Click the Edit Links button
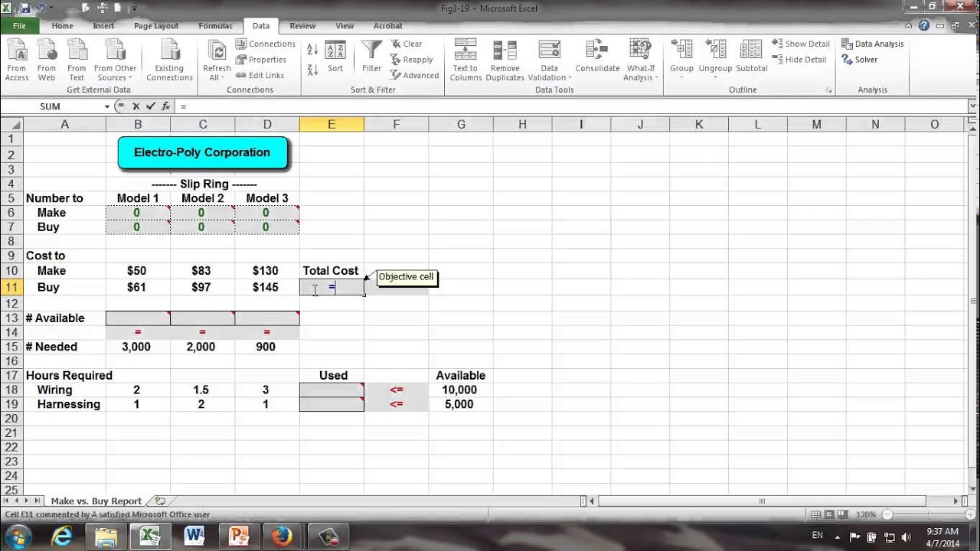The height and width of the screenshot is (551, 980). pos(260,75)
